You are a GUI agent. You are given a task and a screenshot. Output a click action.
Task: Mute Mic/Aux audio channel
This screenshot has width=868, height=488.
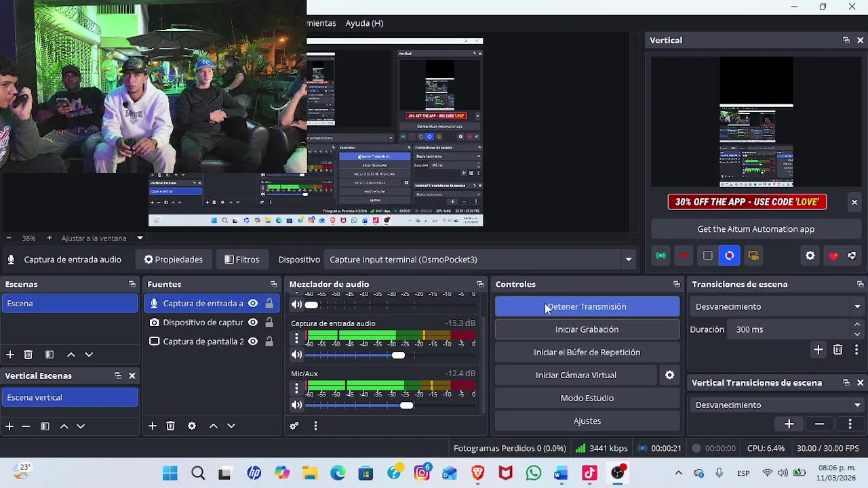coord(296,405)
